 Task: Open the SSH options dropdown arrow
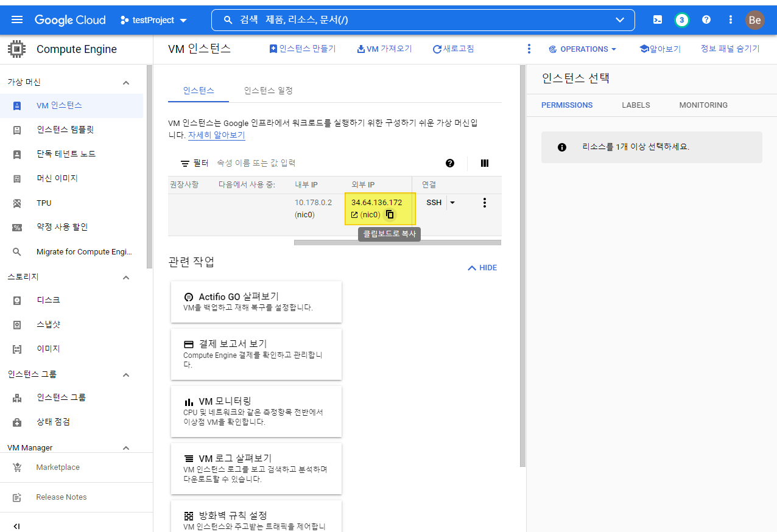(452, 203)
